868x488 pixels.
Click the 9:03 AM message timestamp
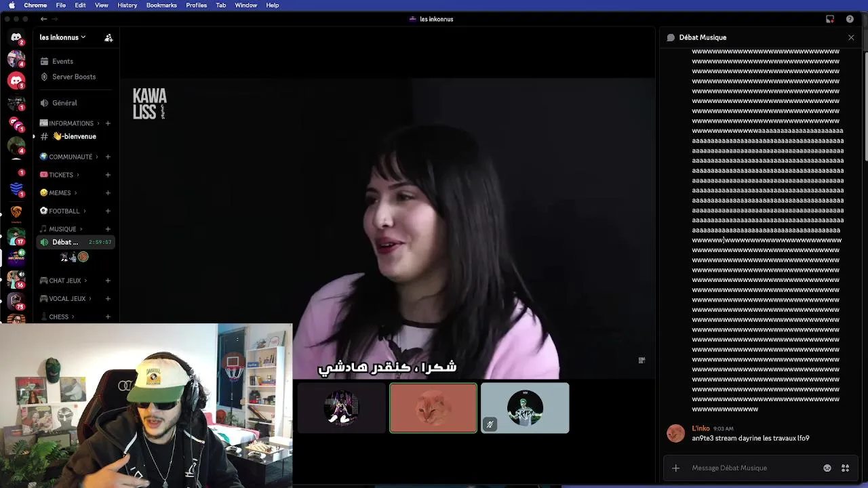723,429
